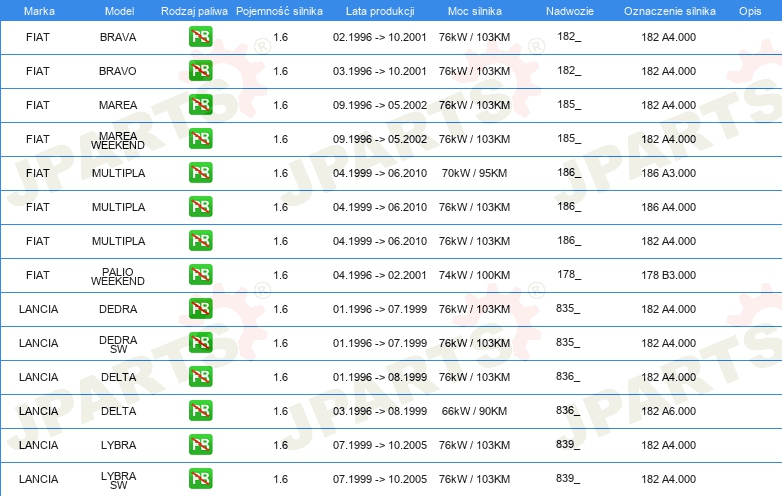Click fuel icon in MULTIPLA 186 A4.000 row
782x496 pixels.
tap(200, 206)
